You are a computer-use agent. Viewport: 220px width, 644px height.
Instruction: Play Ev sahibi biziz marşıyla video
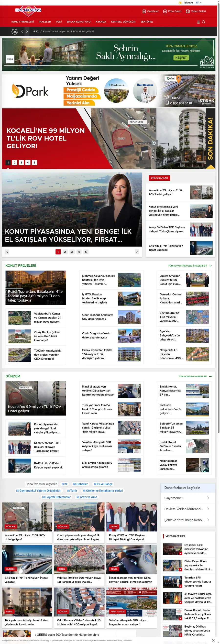(173, 549)
